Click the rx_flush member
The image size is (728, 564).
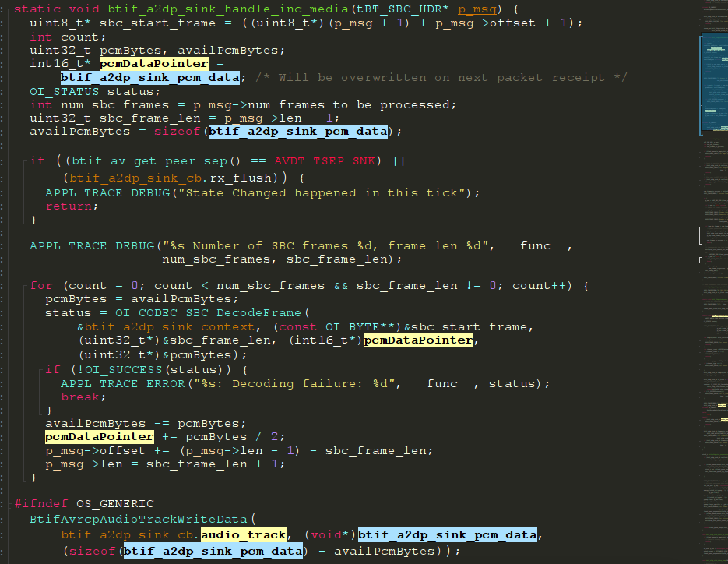[x=240, y=178]
